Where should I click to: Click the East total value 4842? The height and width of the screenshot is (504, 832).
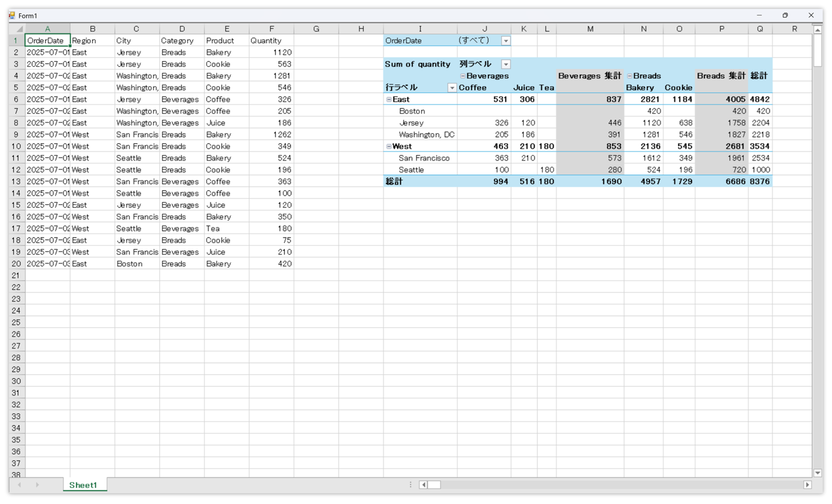pos(760,99)
